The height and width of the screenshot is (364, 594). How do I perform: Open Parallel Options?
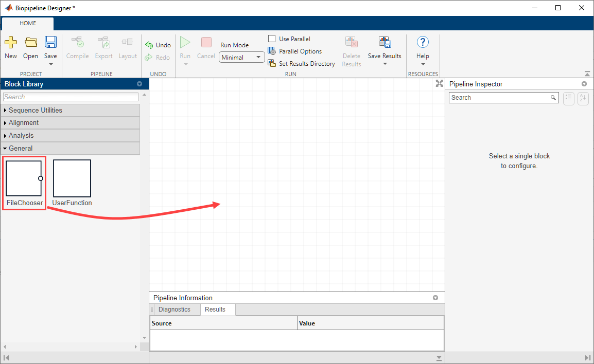tap(295, 51)
